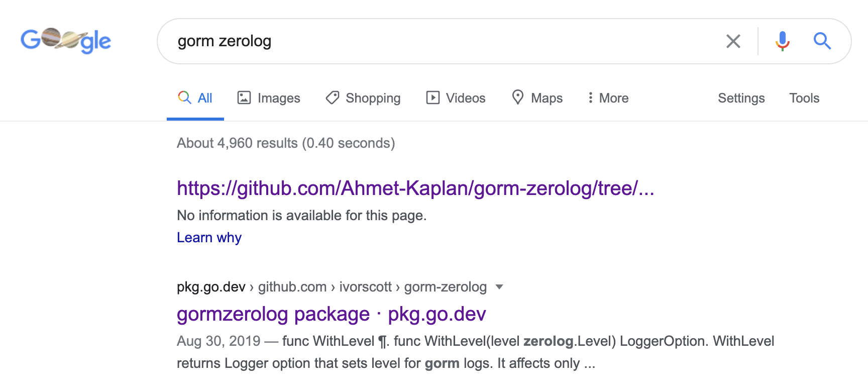
Task: Select the All results tab
Action: (203, 98)
